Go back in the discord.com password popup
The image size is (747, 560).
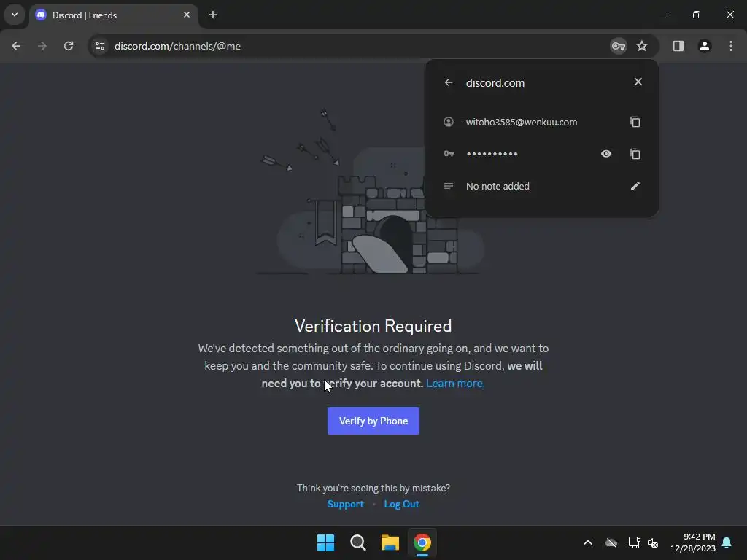(449, 82)
